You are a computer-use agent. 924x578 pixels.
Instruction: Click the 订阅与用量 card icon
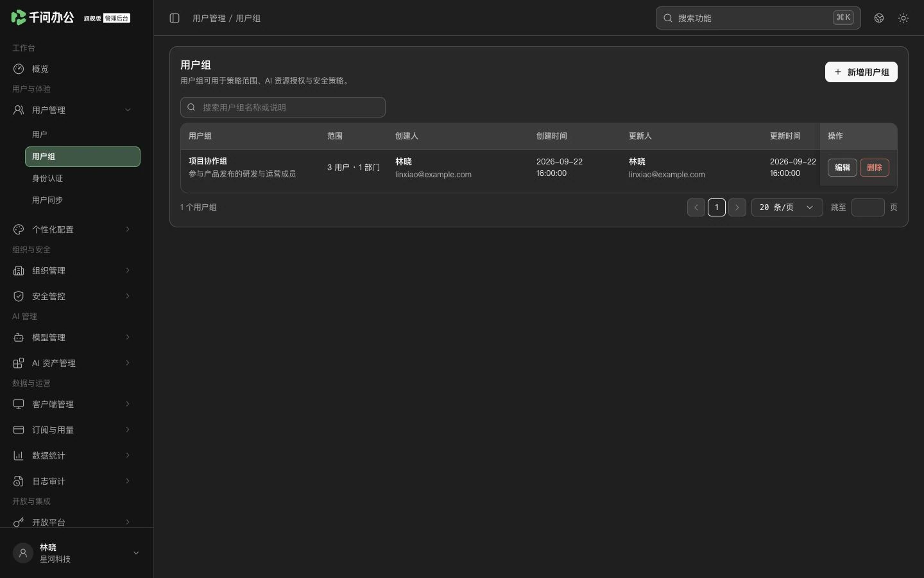19,430
